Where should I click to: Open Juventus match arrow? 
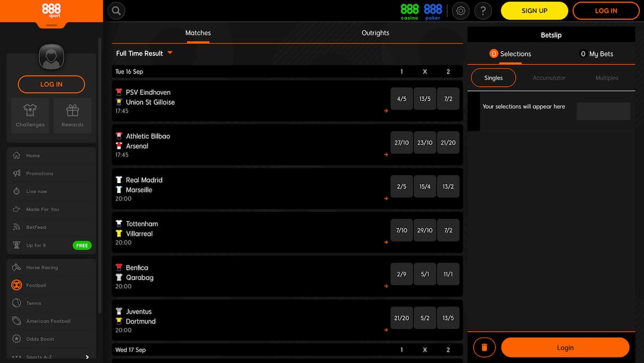pos(386,330)
